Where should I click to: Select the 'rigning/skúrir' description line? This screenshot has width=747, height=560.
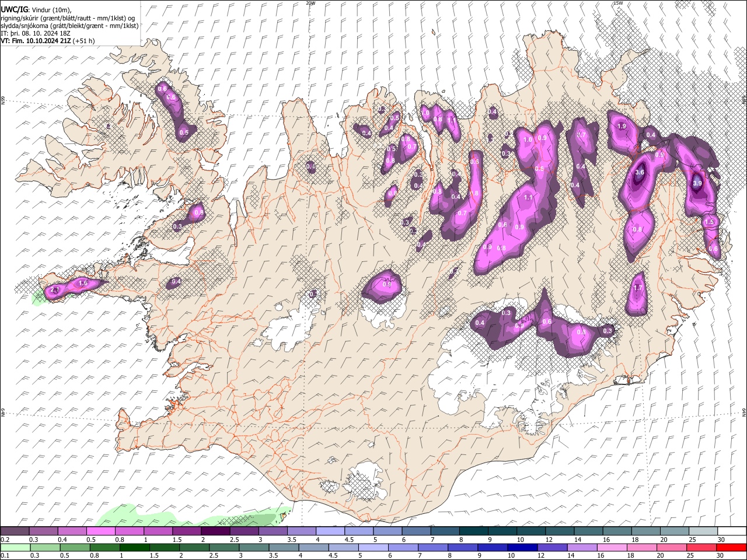tap(68, 18)
